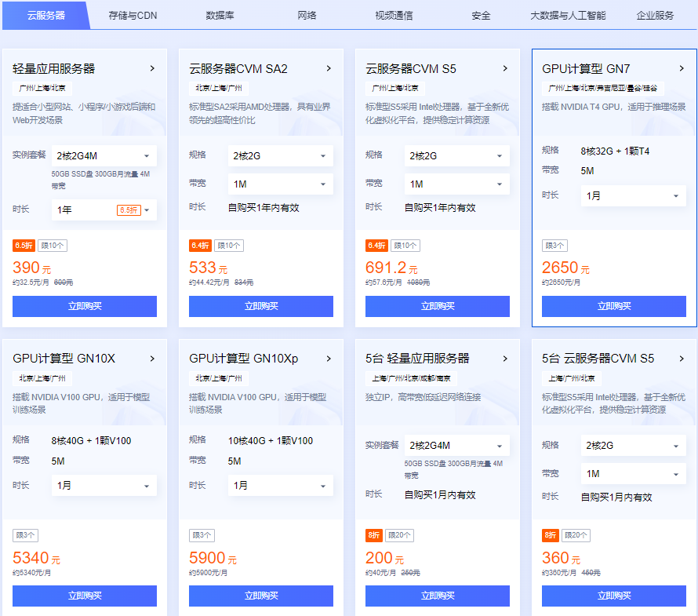
Task: Click 自购买1年内有效 text in CVM SA2 card
Action: (264, 208)
